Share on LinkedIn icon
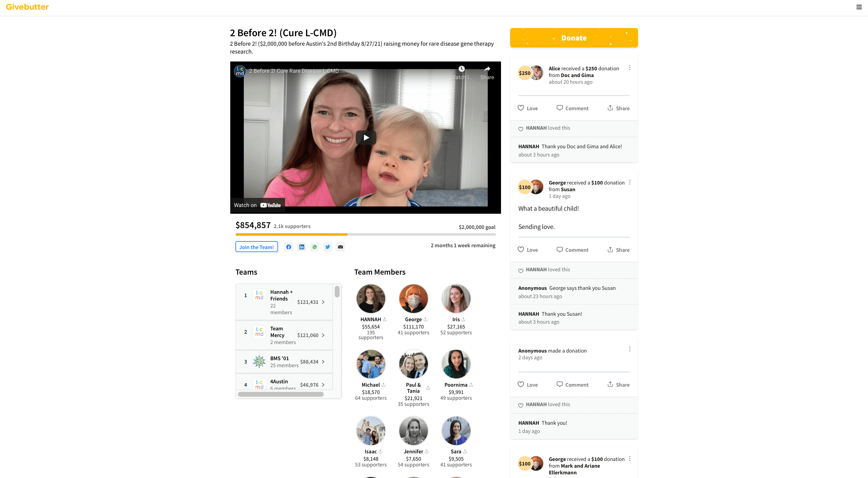 [302, 247]
